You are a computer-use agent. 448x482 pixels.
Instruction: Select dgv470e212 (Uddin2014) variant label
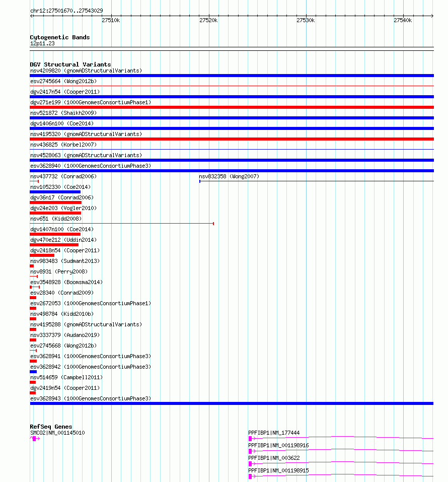[x=63, y=240]
